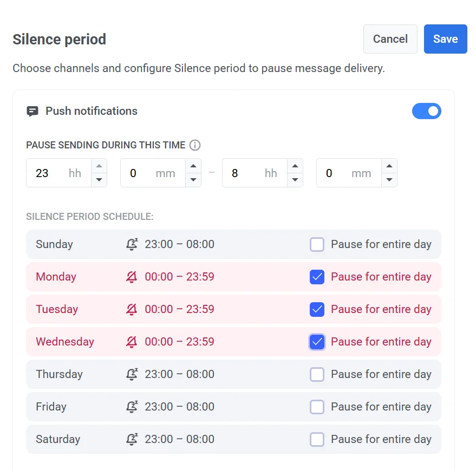Cancel the Silence period changes
This screenshot has height=469, width=476.
390,39
